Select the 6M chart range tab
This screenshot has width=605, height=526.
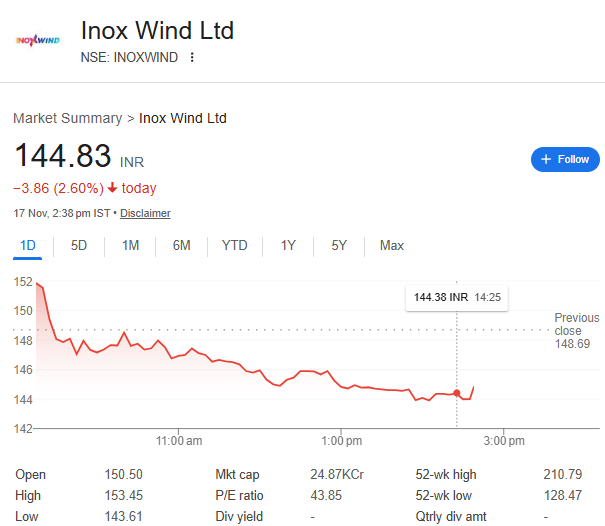pos(181,245)
